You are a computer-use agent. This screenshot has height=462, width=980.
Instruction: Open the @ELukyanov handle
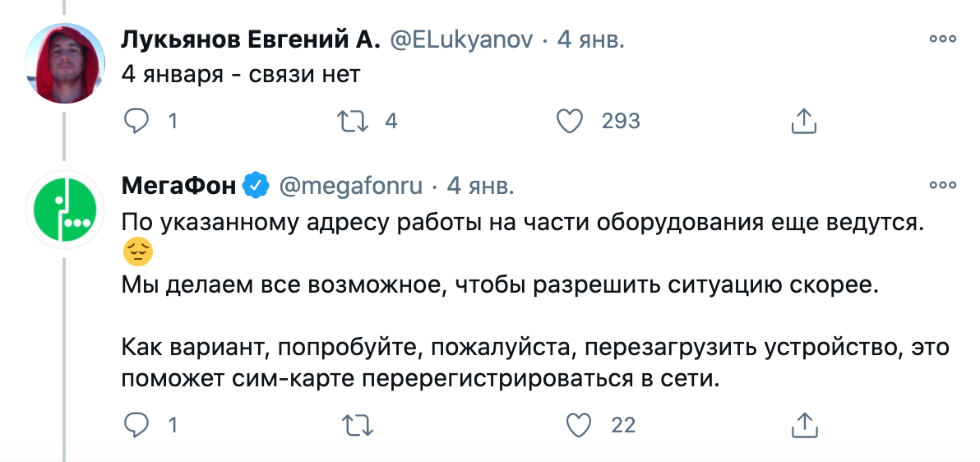(462, 39)
